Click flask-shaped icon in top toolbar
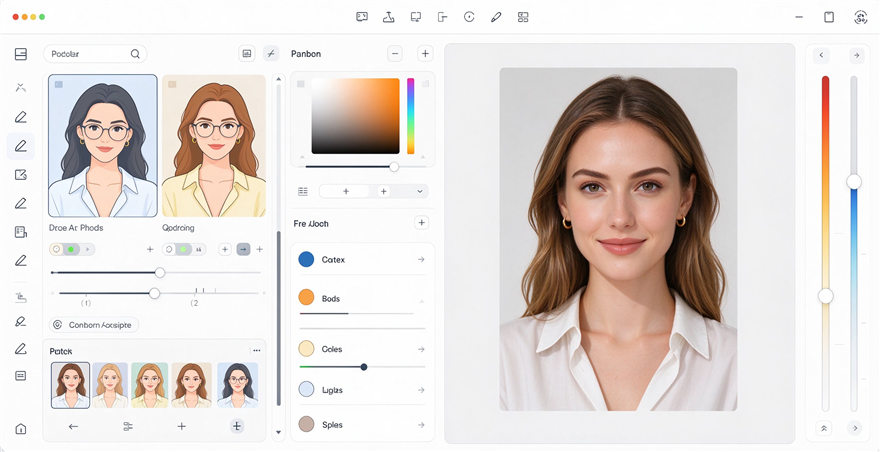The image size is (880, 452). (389, 17)
